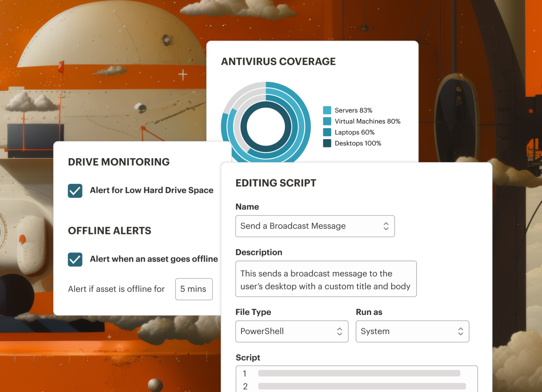This screenshot has height=392, width=542.
Task: Select the Servers legend swatch
Action: [x=327, y=110]
